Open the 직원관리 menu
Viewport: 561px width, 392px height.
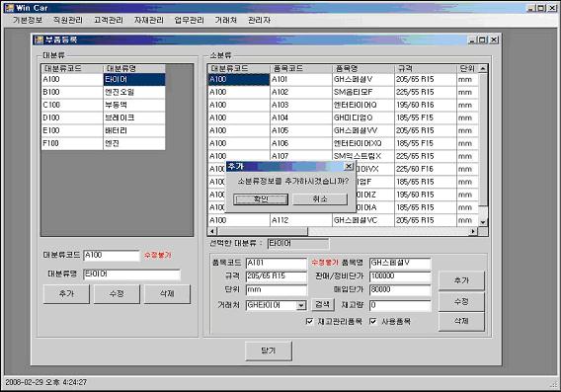pyautogui.click(x=67, y=20)
